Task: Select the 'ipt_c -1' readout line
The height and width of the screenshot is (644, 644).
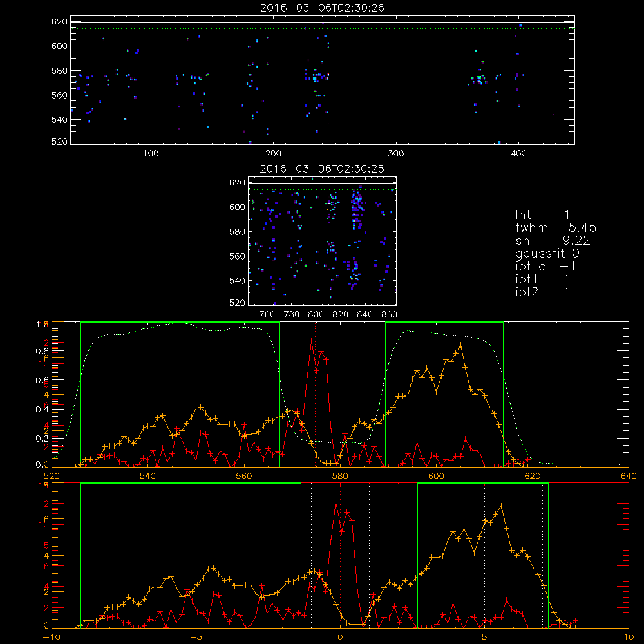Action: (x=545, y=267)
